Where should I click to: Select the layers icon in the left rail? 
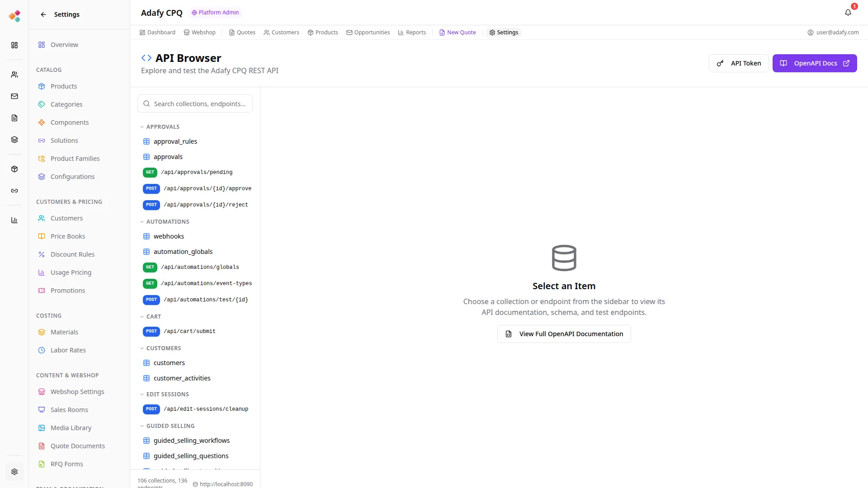14,140
